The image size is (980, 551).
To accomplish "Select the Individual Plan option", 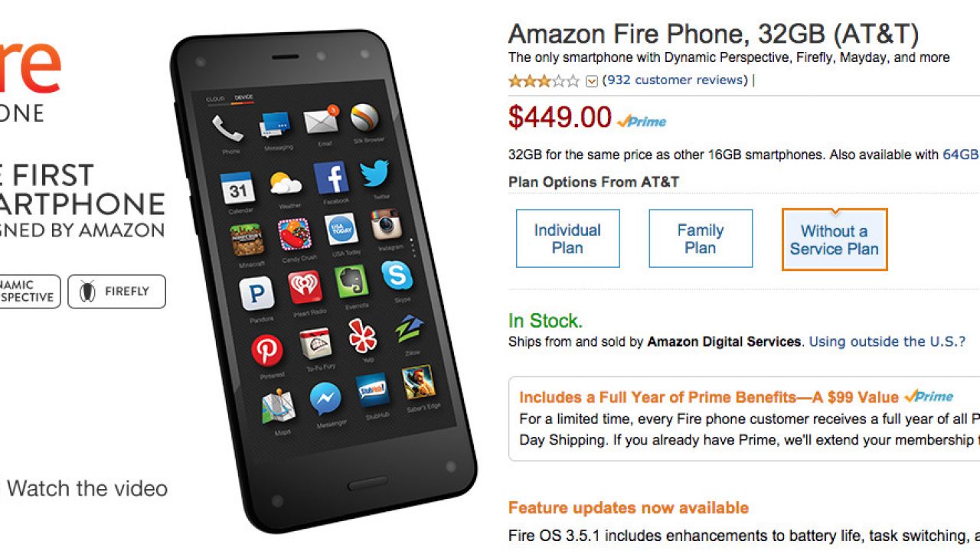I will [567, 239].
